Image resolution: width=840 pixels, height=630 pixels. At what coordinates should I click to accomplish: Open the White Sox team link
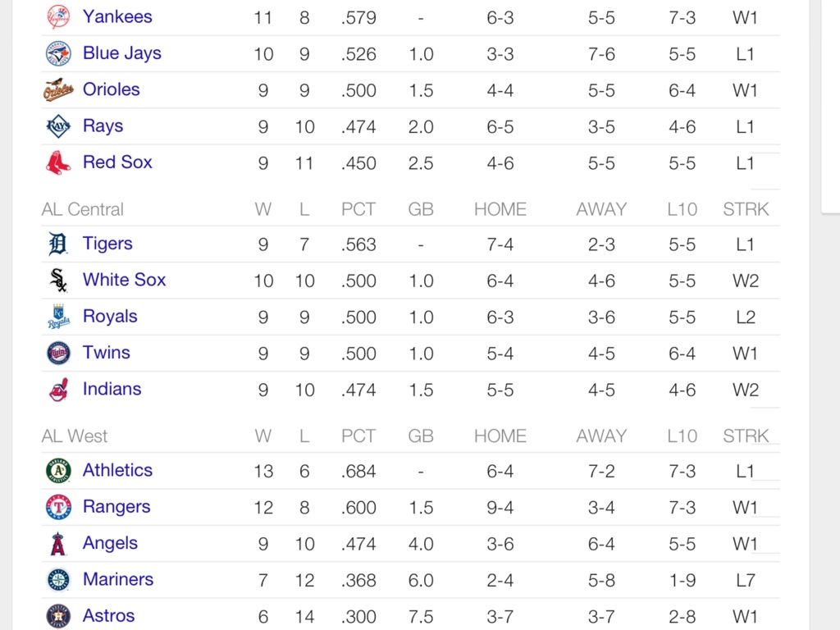124,280
